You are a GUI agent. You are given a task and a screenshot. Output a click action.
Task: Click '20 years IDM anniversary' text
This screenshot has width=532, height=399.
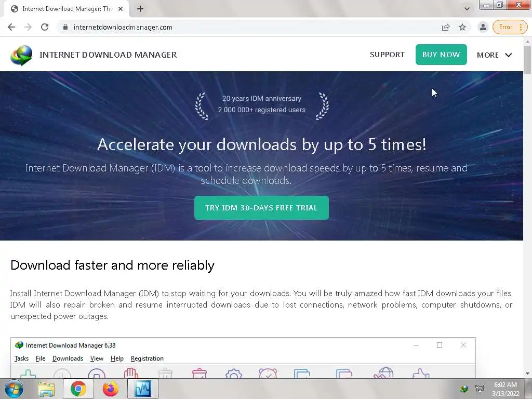(262, 98)
